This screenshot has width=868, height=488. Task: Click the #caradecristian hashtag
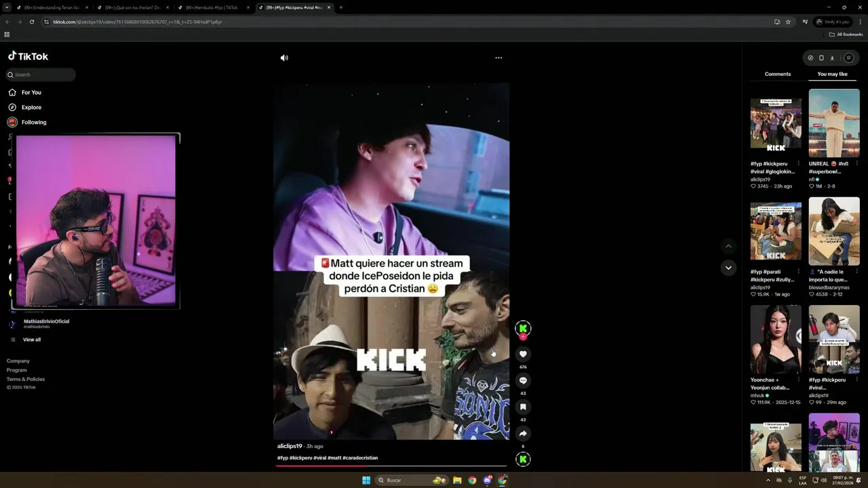[360, 457]
